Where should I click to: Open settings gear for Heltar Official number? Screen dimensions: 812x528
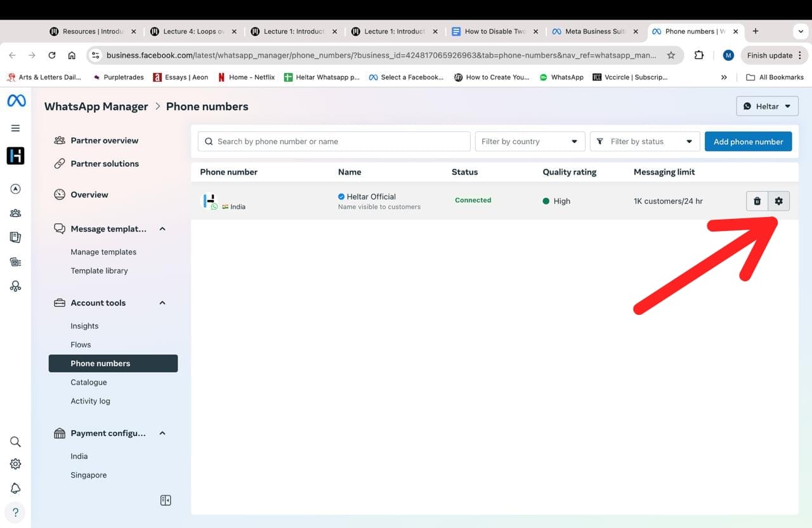pos(778,201)
